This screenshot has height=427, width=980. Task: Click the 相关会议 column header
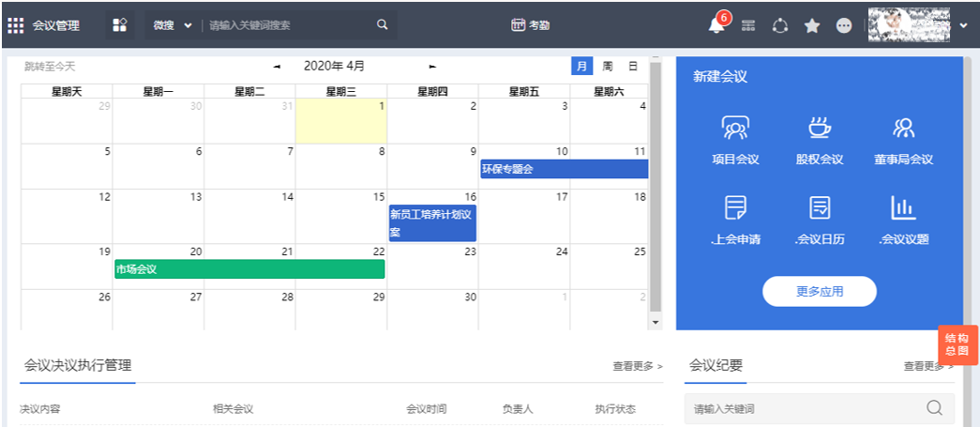[234, 409]
